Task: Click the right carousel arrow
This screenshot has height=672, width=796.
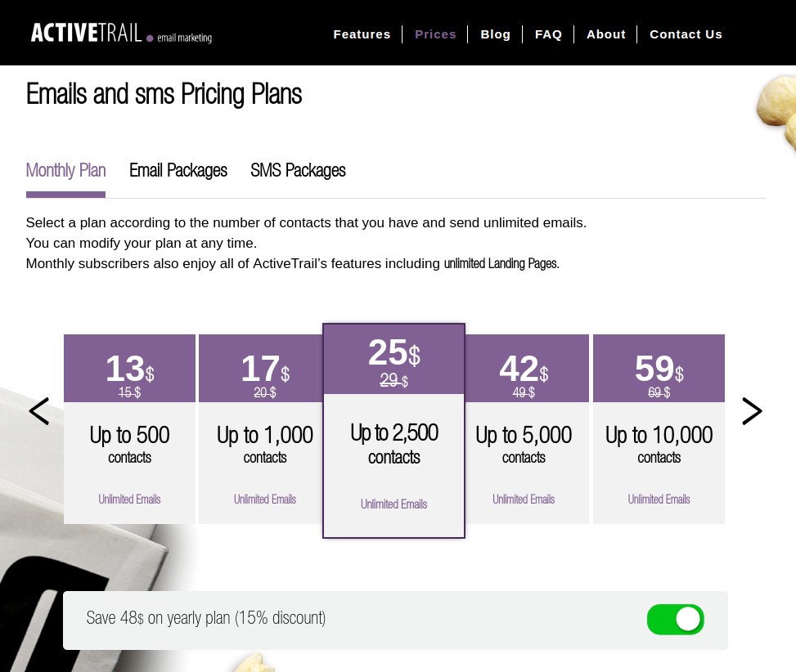Action: (752, 411)
